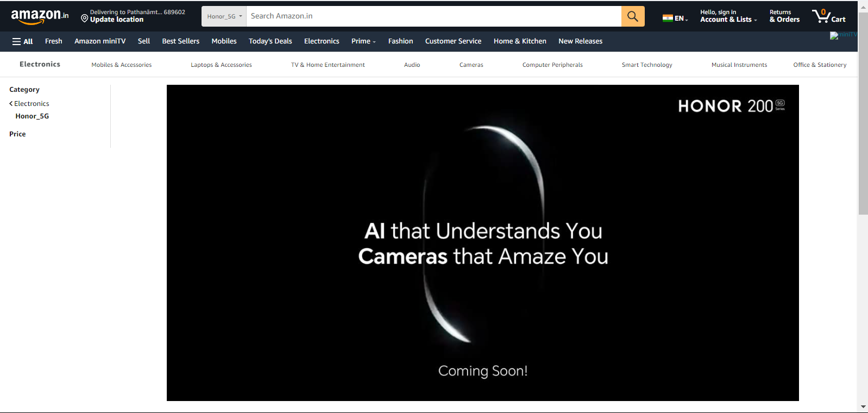Click the Amazon.in logo

click(40, 16)
